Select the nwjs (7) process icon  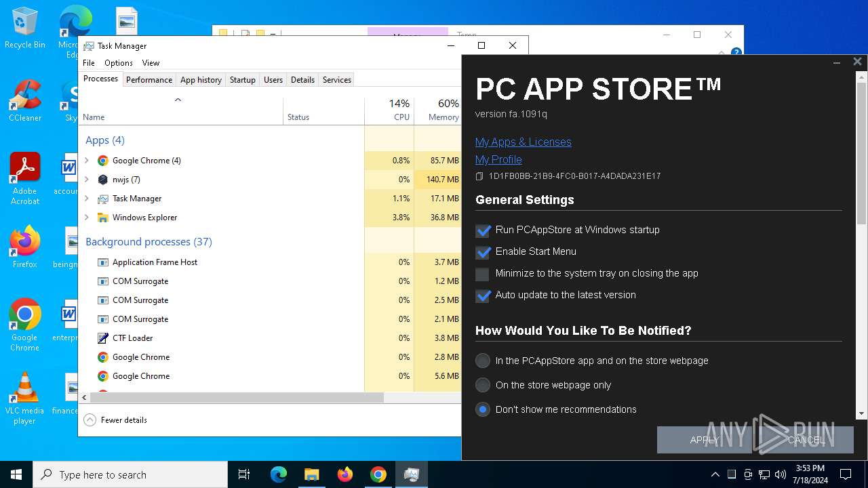[x=103, y=180]
